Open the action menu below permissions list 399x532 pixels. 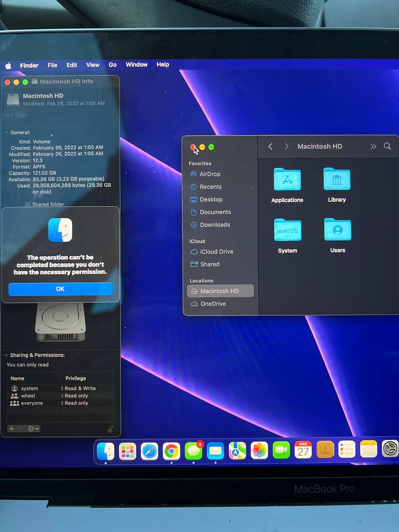[x=33, y=428]
